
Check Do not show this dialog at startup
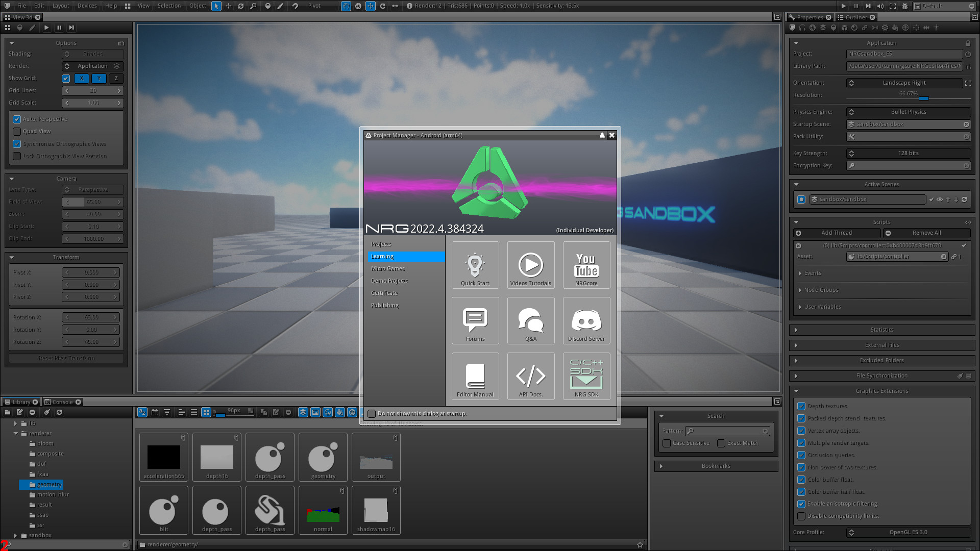coord(372,414)
